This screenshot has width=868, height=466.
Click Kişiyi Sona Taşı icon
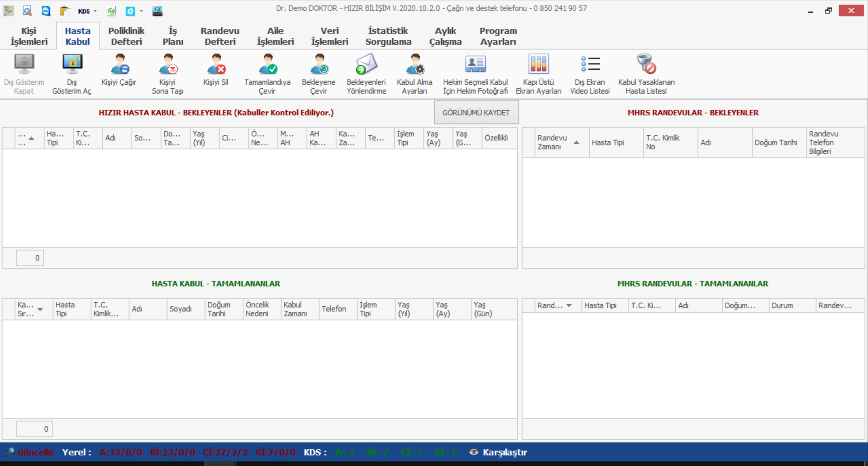pyautogui.click(x=167, y=65)
